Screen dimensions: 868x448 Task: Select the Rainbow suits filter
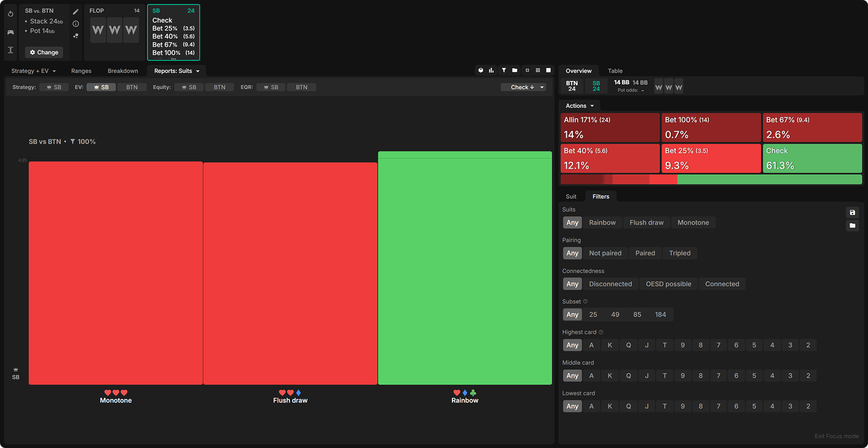tap(602, 222)
